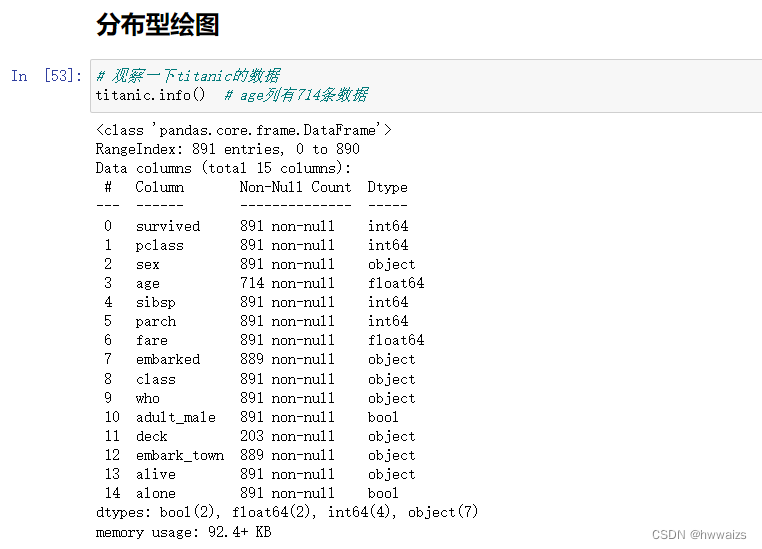The image size is (762, 549).
Task: Click the 'sibsp' column name
Action: pos(156,302)
